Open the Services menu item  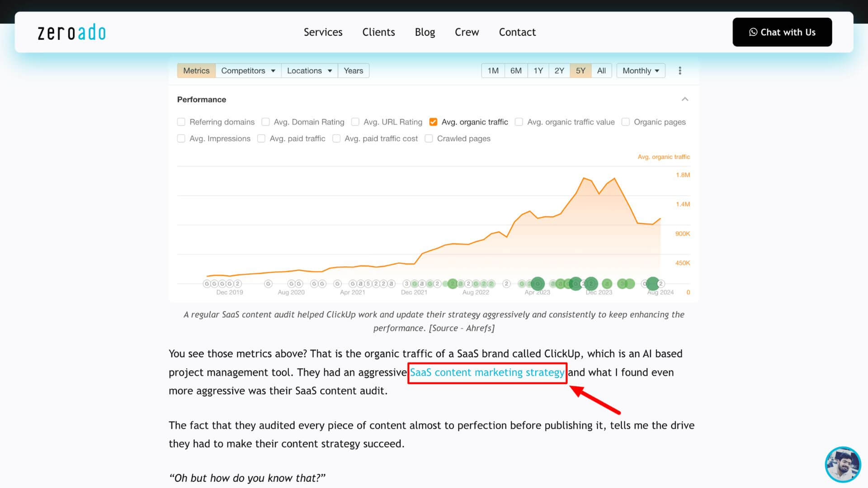coord(323,32)
